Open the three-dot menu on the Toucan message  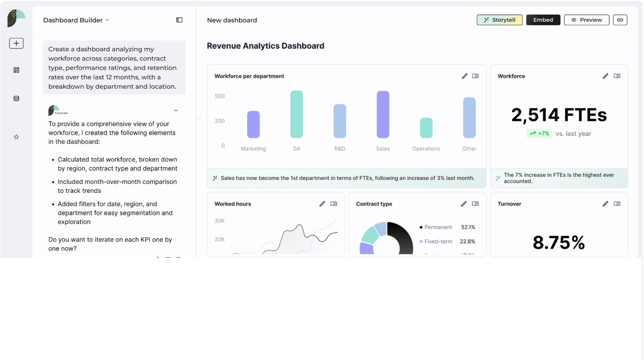176,110
